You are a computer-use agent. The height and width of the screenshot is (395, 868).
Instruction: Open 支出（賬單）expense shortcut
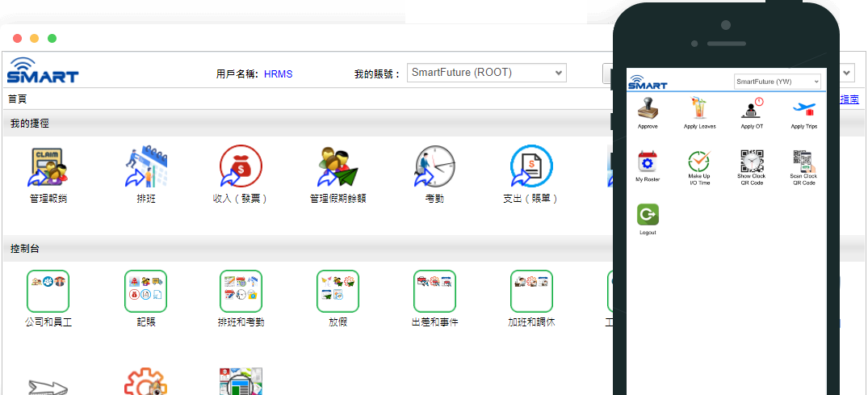click(x=531, y=166)
